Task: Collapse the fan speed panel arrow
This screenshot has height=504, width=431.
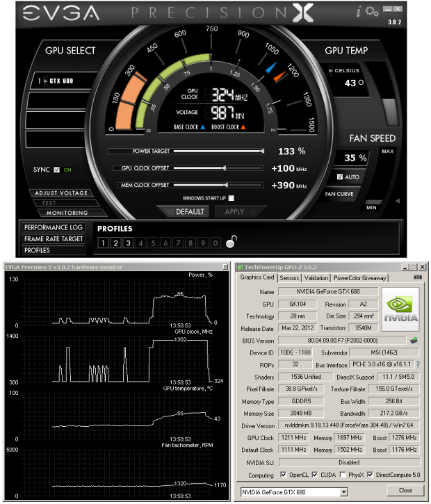Action: click(398, 201)
